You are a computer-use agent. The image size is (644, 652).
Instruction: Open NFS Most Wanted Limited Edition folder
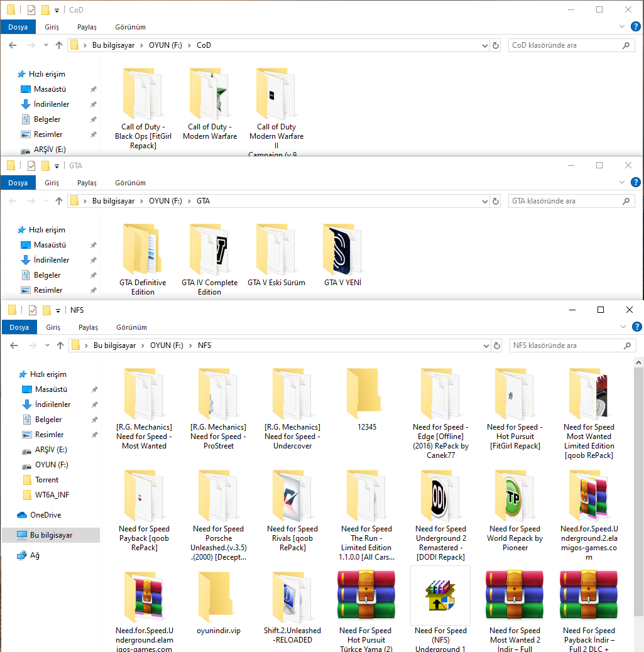tap(589, 414)
